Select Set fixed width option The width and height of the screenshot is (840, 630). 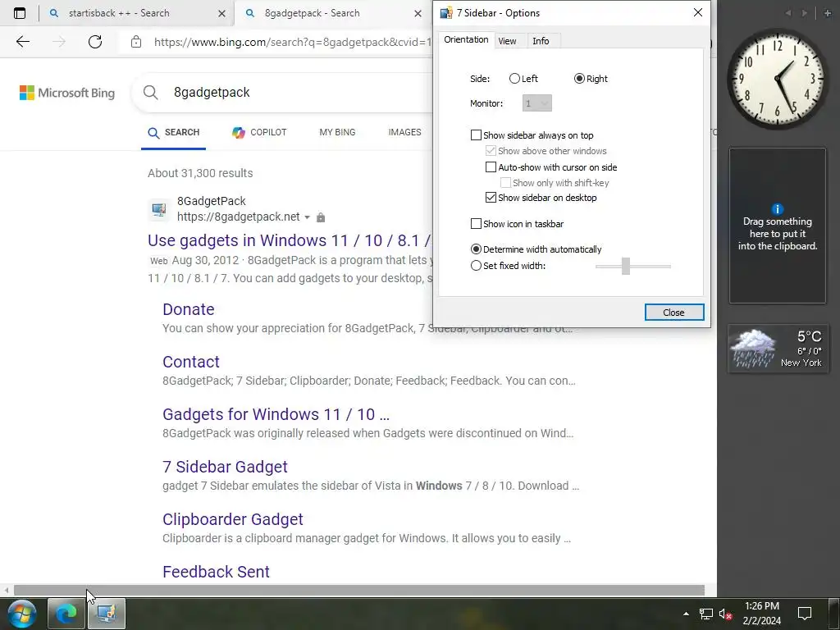pyautogui.click(x=476, y=266)
